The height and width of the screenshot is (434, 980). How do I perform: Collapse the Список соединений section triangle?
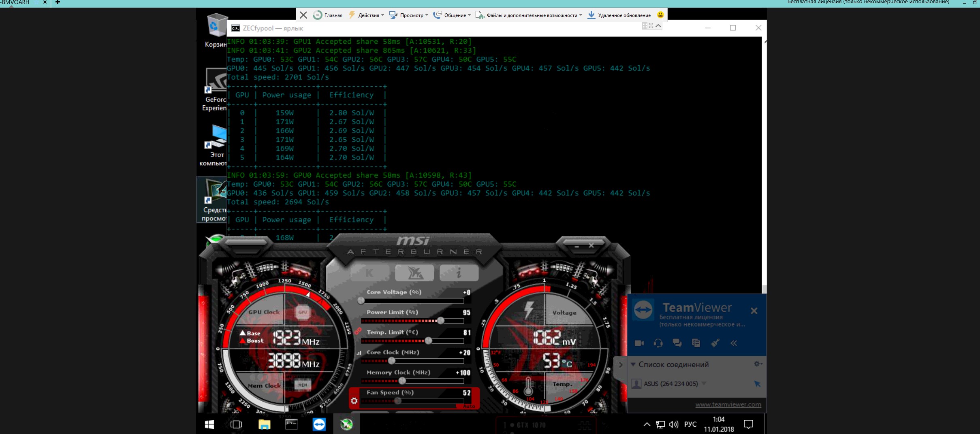(x=633, y=364)
